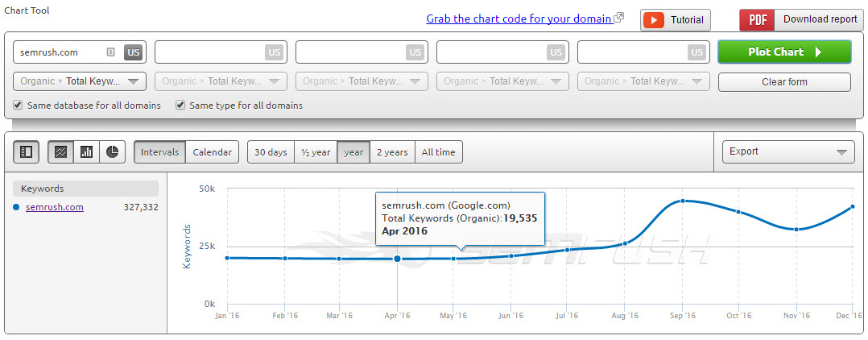Click the Sep '16 peak data point
Image resolution: width=868 pixels, height=340 pixels.
[x=683, y=201]
